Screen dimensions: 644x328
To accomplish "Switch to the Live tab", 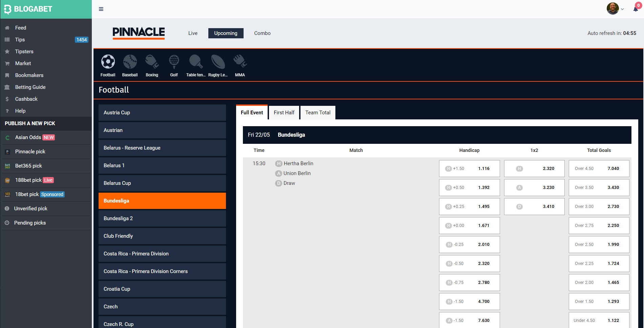I will 193,33.
